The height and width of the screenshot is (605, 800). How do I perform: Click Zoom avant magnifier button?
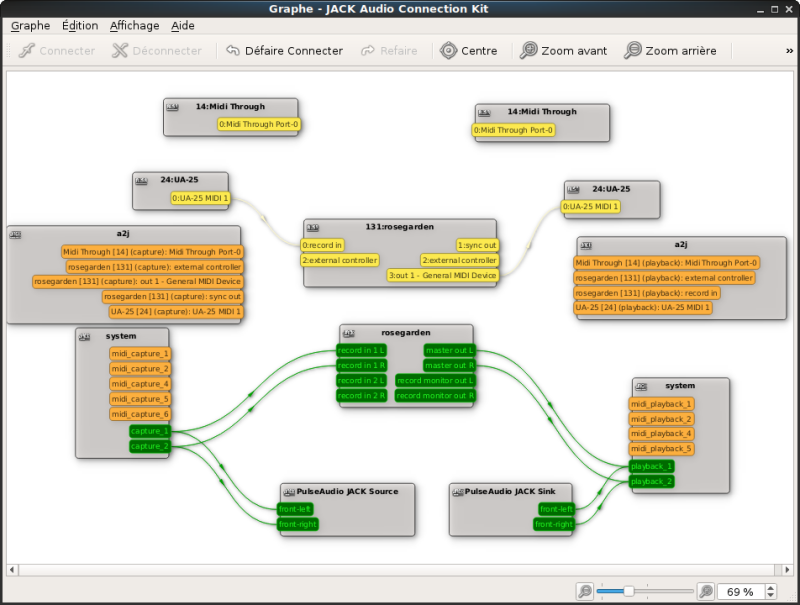[x=563, y=51]
